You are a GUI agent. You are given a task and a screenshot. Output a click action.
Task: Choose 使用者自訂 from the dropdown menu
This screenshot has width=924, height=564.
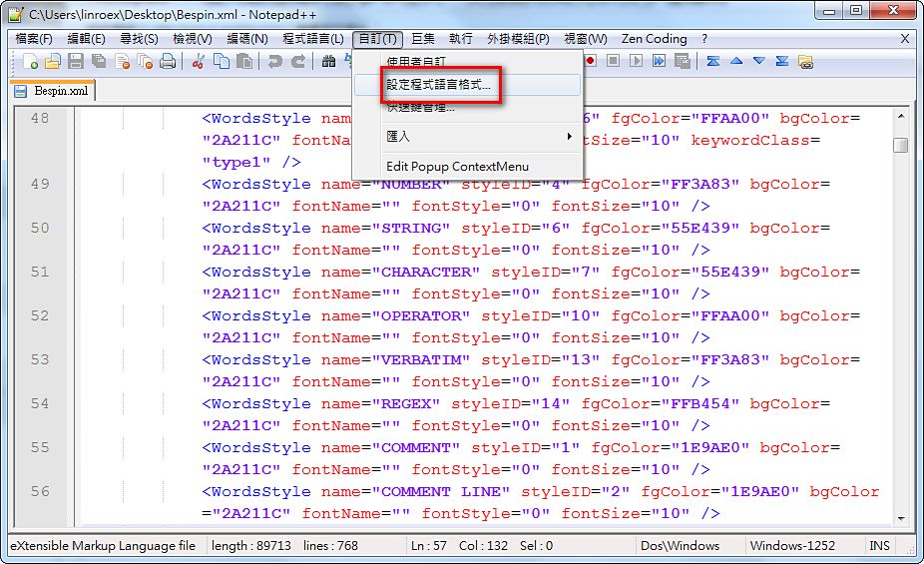click(x=467, y=62)
